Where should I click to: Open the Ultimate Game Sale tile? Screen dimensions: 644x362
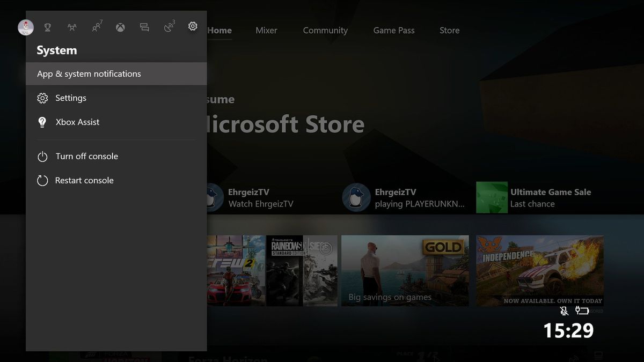pyautogui.click(x=537, y=197)
